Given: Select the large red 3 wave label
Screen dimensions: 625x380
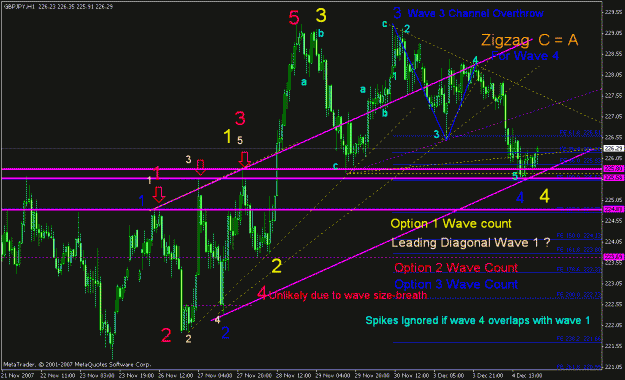Looking at the screenshot, I should (240, 118).
